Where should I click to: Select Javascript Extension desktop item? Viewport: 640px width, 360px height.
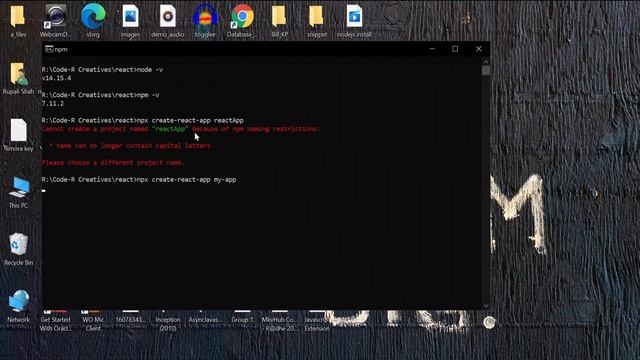click(317, 324)
